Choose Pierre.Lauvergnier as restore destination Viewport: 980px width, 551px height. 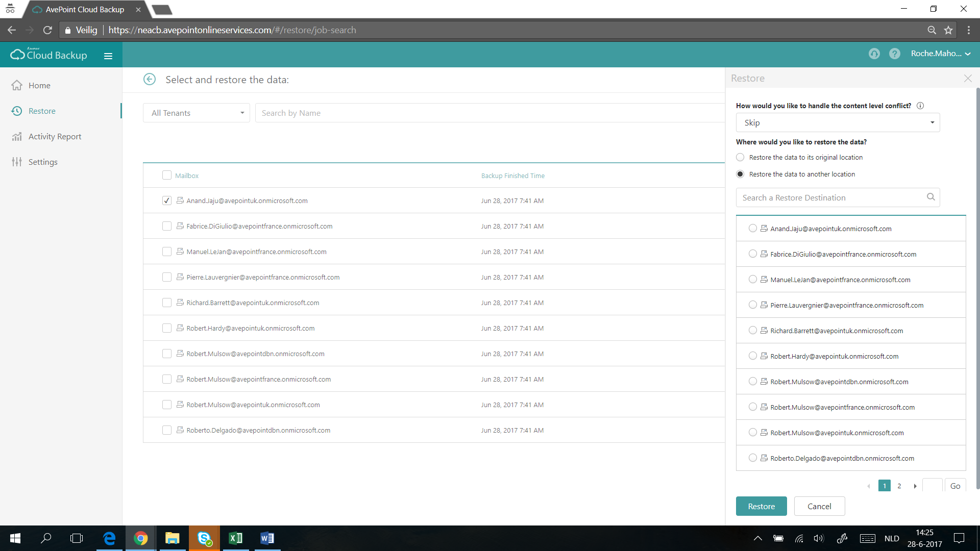[x=752, y=305]
